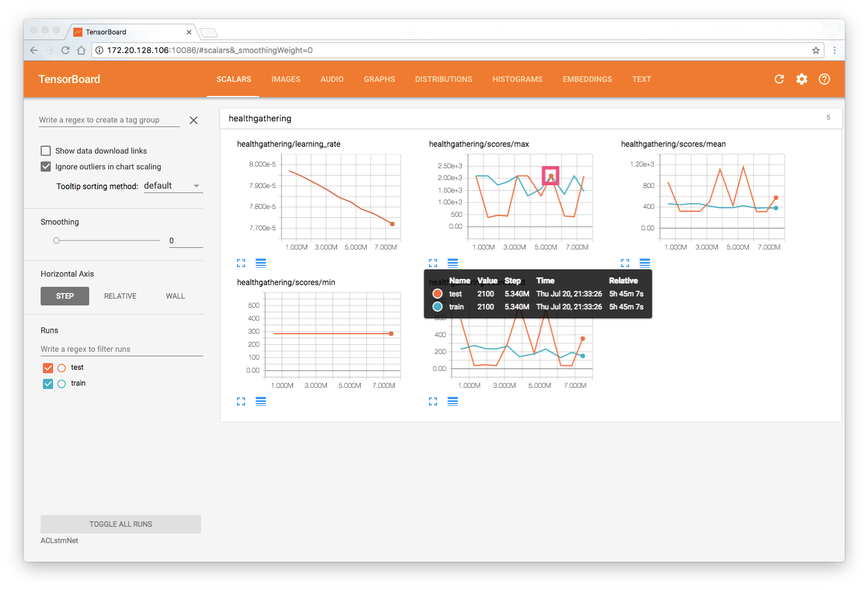The width and height of the screenshot is (868, 590).
Task: Toggle run selector icon under scores/max chart
Action: (453, 263)
